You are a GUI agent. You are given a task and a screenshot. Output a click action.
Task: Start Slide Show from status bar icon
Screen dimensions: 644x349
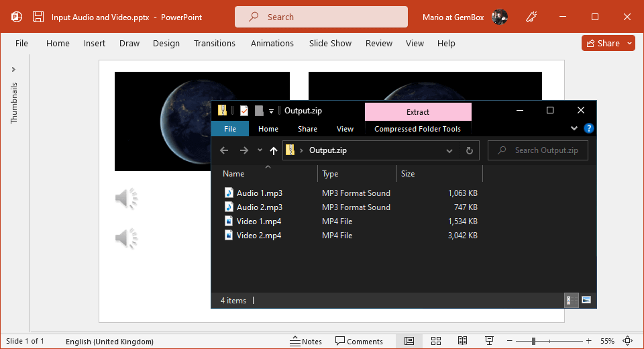489,341
